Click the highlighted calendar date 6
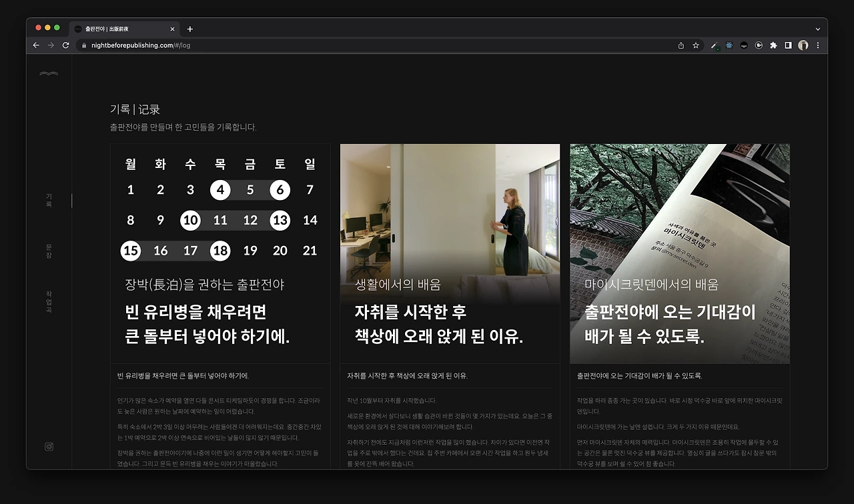The width and height of the screenshot is (854, 504). pos(280,190)
